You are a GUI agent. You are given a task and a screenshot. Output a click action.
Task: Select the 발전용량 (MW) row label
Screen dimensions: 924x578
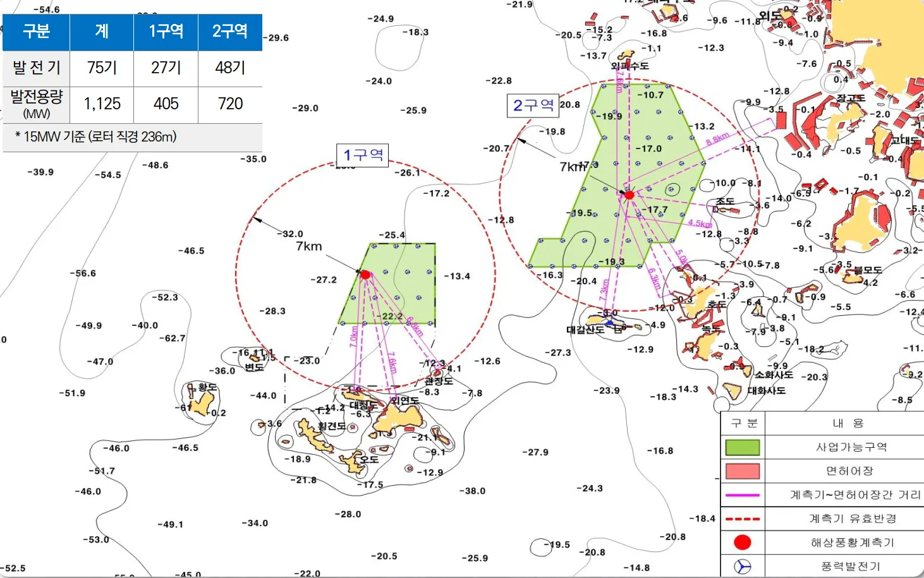coord(36,104)
